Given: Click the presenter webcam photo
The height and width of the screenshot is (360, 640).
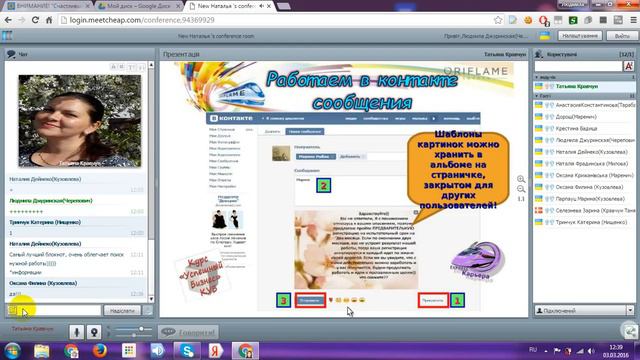Looking at the screenshot, I should 80,121.
